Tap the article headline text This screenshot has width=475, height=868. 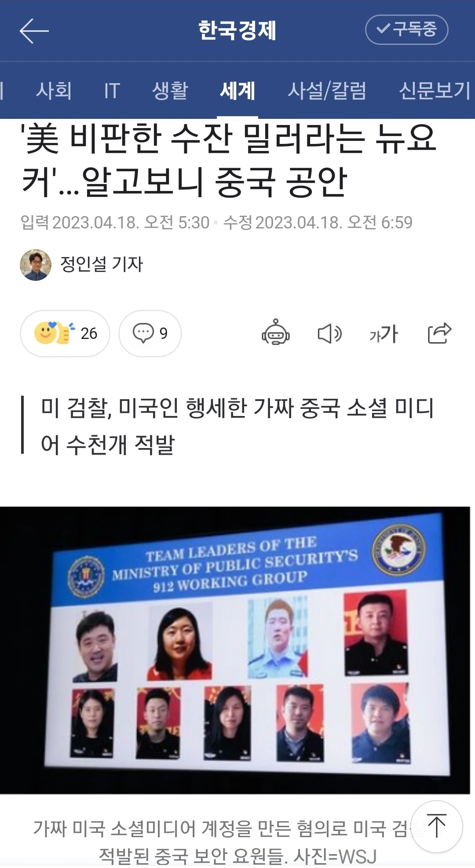pyautogui.click(x=229, y=159)
